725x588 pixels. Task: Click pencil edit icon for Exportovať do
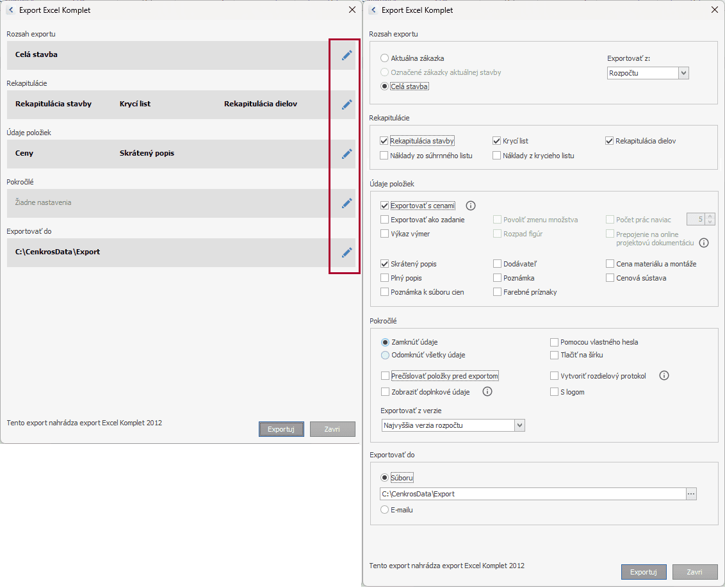coord(346,252)
